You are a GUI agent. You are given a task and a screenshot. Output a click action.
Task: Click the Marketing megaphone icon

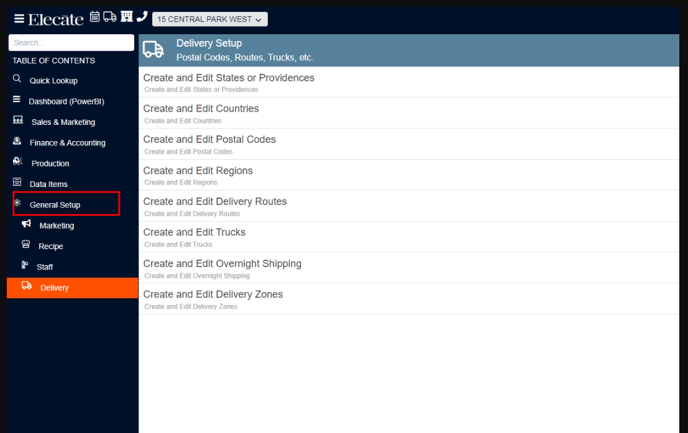click(26, 223)
